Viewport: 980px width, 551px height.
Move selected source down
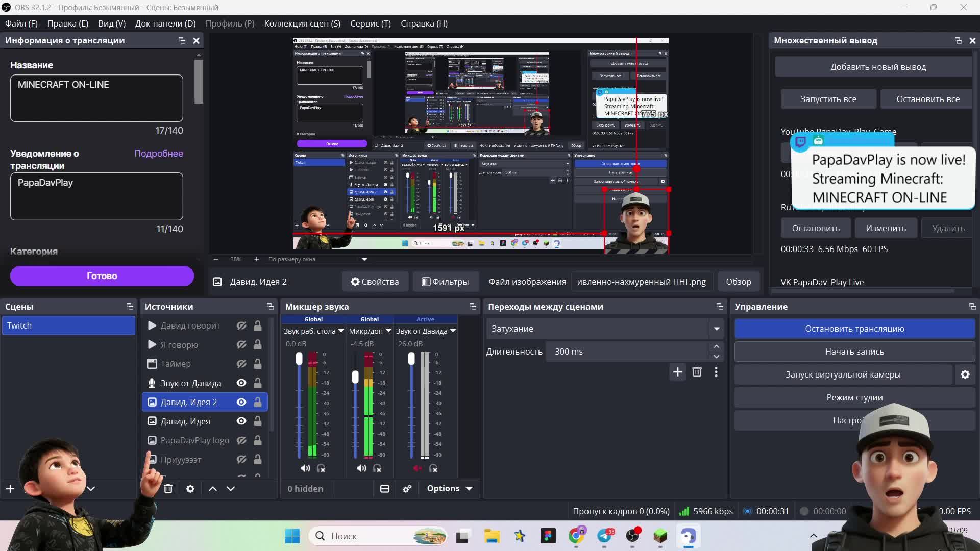click(x=231, y=489)
